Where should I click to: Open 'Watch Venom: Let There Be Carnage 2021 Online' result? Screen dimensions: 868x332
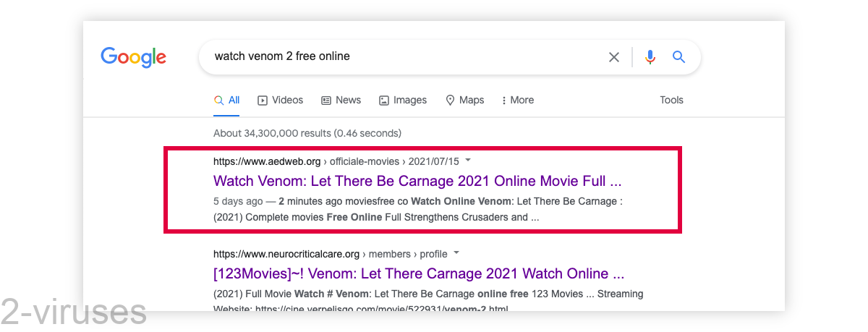pyautogui.click(x=417, y=181)
